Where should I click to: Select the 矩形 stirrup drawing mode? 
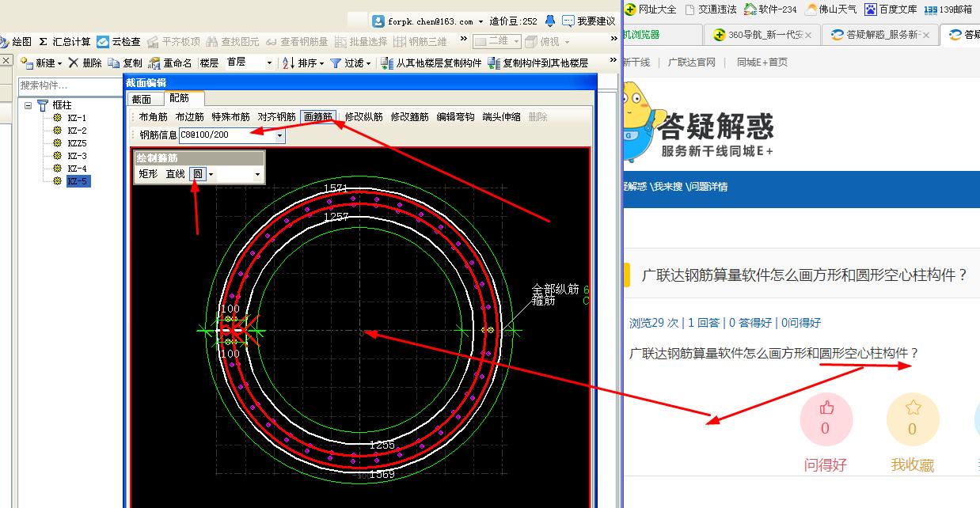click(x=148, y=173)
